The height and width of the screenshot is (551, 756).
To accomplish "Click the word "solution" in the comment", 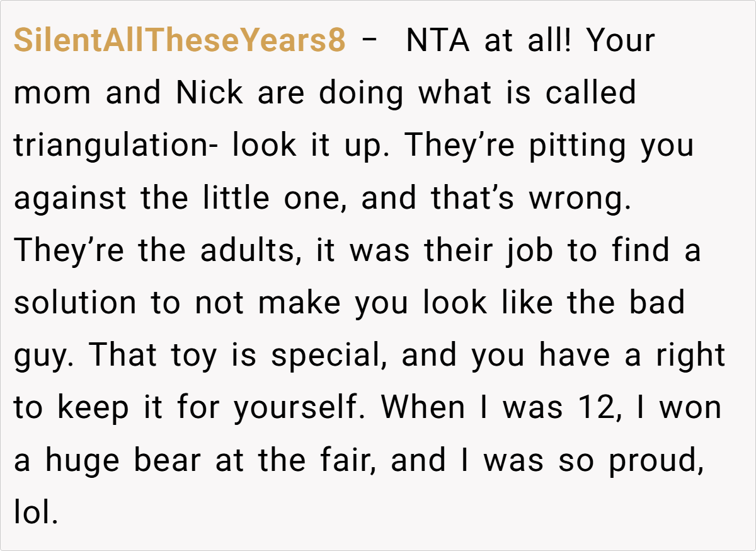I will pos(75,303).
